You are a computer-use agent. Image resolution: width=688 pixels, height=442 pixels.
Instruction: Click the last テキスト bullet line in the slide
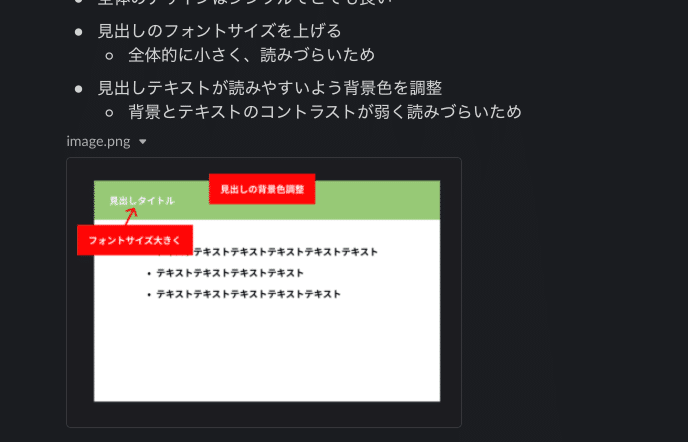pyautogui.click(x=248, y=294)
